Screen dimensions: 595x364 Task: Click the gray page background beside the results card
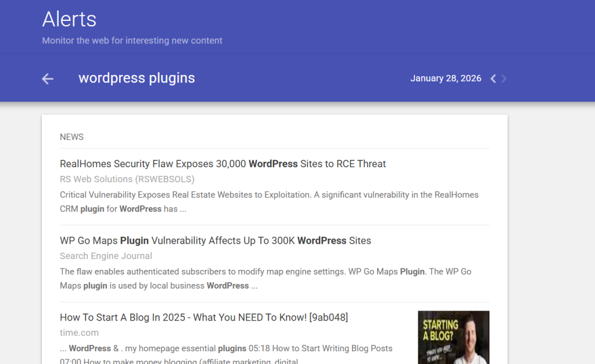click(x=551, y=232)
